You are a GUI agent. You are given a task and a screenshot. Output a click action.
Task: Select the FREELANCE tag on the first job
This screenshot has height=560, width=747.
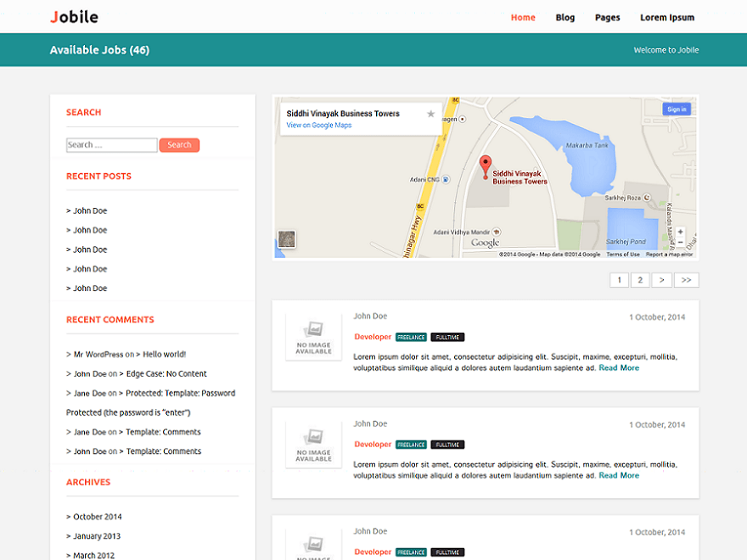(x=411, y=337)
